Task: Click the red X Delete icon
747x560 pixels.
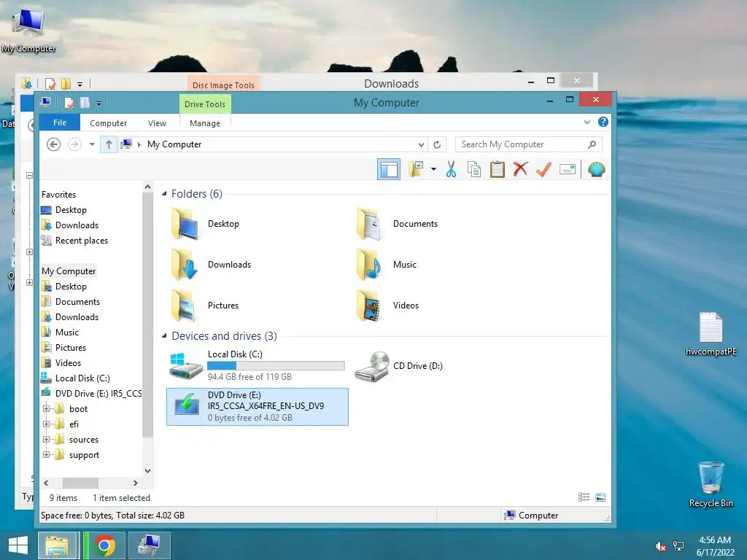Action: click(521, 168)
